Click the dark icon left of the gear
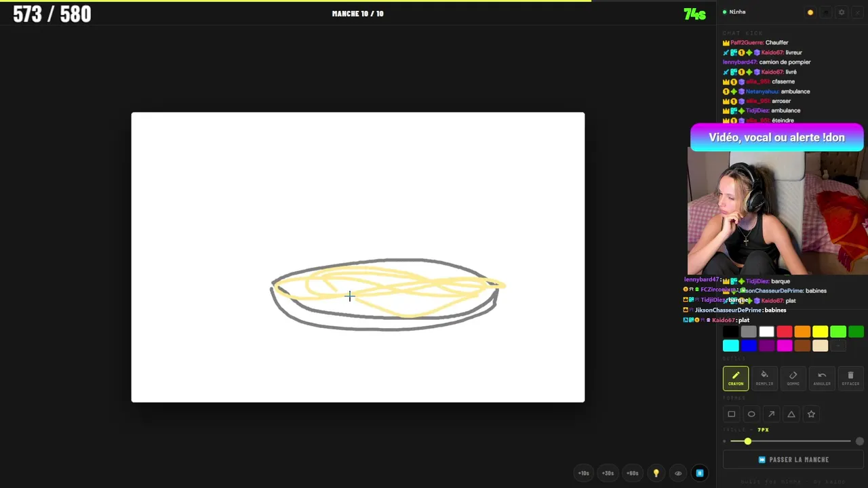The width and height of the screenshot is (868, 488). click(x=826, y=12)
